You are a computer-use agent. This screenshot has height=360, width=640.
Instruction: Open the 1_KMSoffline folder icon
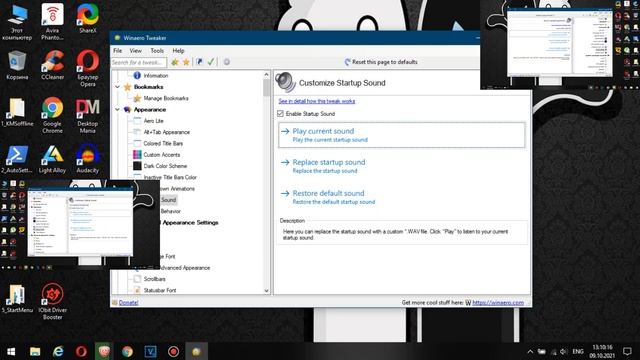[x=17, y=112]
